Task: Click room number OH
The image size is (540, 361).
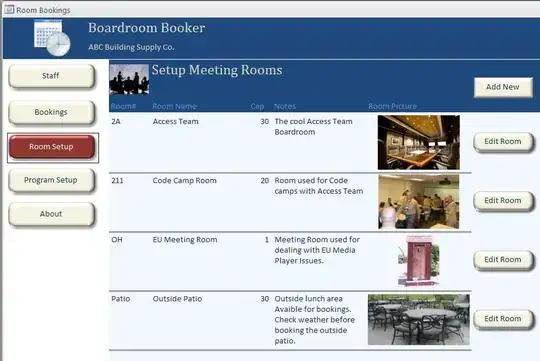Action: click(x=117, y=240)
